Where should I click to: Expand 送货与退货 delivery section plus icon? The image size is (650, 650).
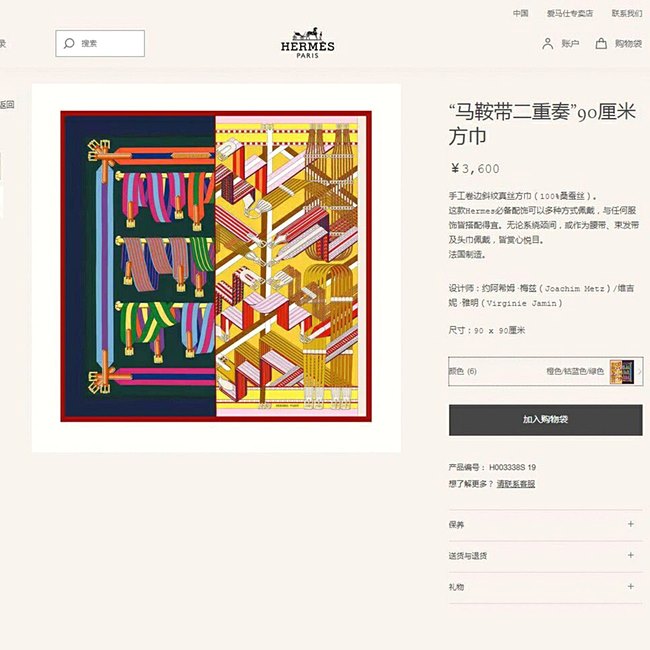point(631,555)
